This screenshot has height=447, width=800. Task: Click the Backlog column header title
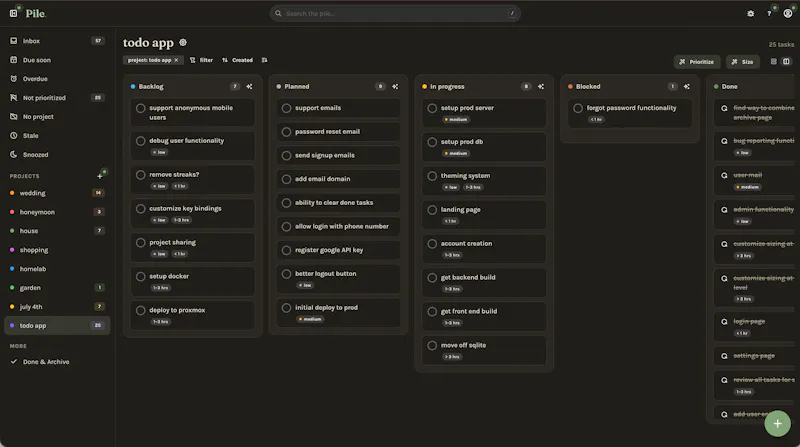151,87
